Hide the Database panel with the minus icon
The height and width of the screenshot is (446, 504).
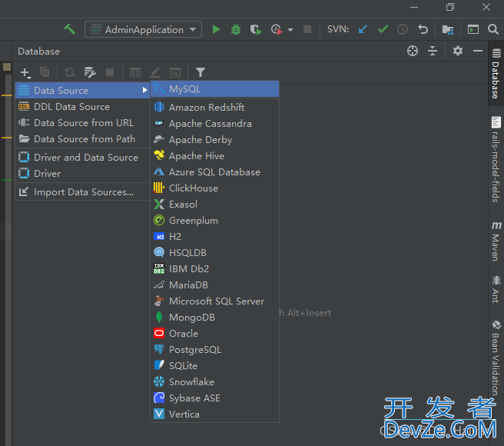click(478, 51)
